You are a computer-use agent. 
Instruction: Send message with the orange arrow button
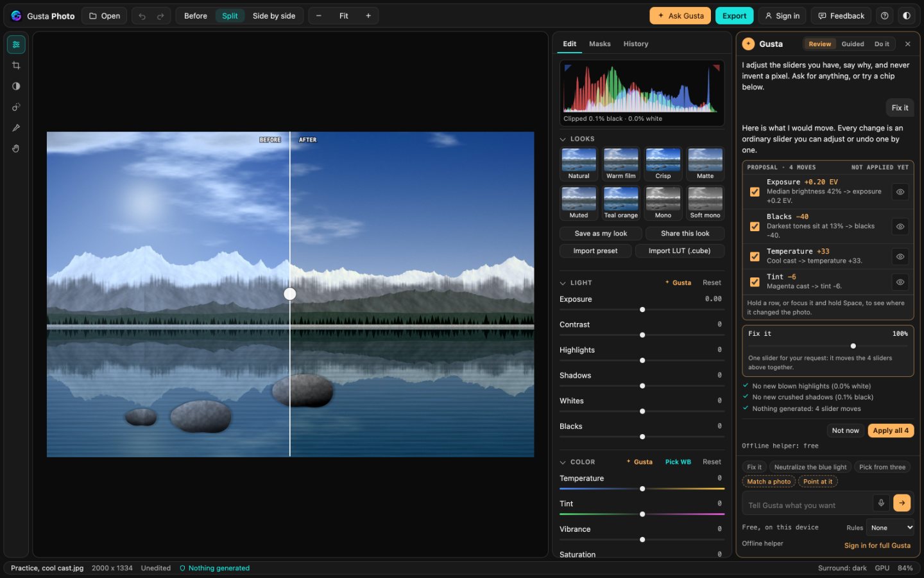coord(902,503)
